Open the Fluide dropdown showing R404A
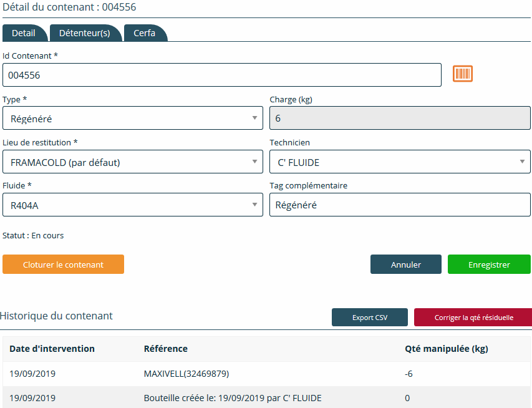 [x=132, y=205]
